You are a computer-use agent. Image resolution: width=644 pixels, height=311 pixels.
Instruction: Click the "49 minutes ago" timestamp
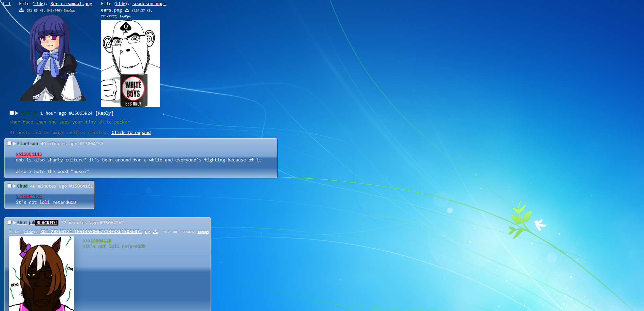(59, 144)
